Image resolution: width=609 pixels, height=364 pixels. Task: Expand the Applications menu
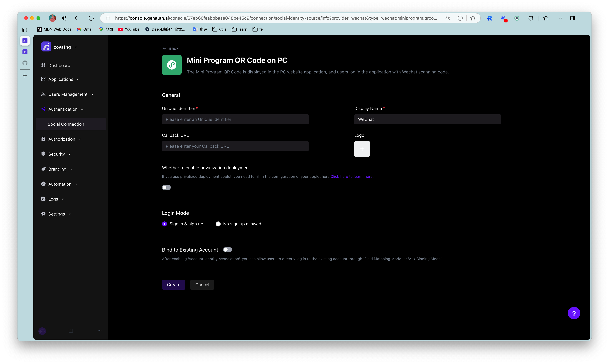tap(60, 79)
